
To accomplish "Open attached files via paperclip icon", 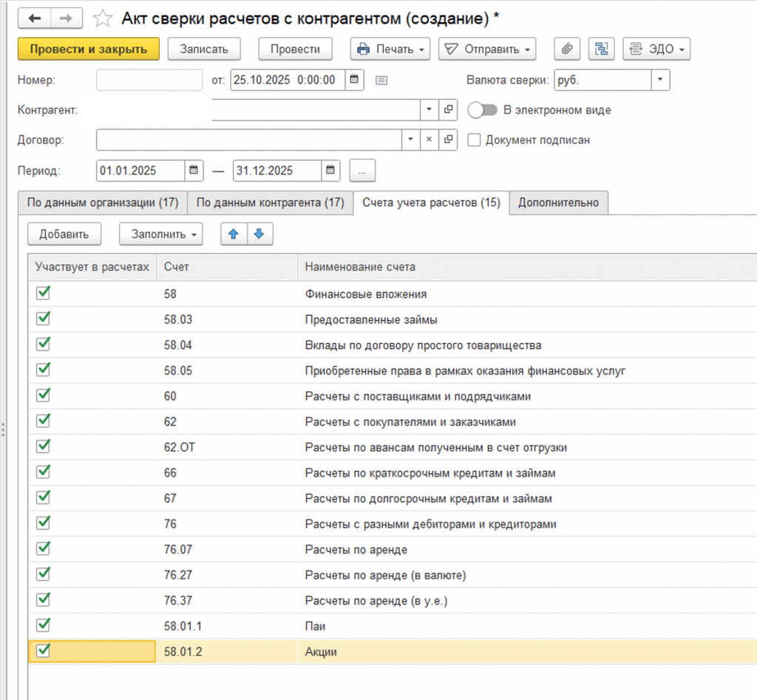I will [567, 50].
